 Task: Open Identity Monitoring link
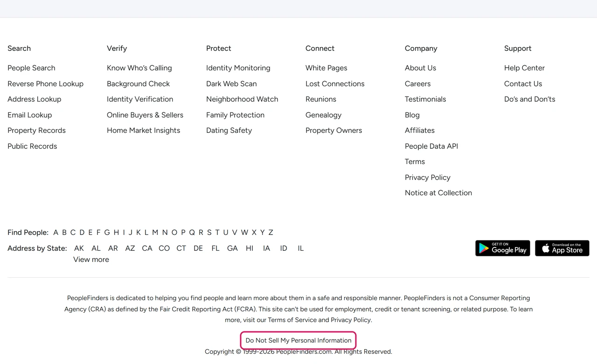point(238,68)
